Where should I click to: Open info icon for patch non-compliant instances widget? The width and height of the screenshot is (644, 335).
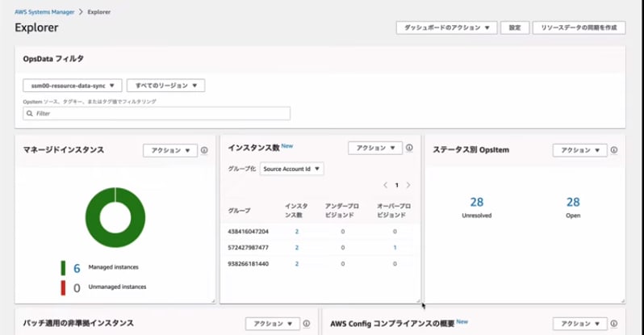click(x=307, y=324)
